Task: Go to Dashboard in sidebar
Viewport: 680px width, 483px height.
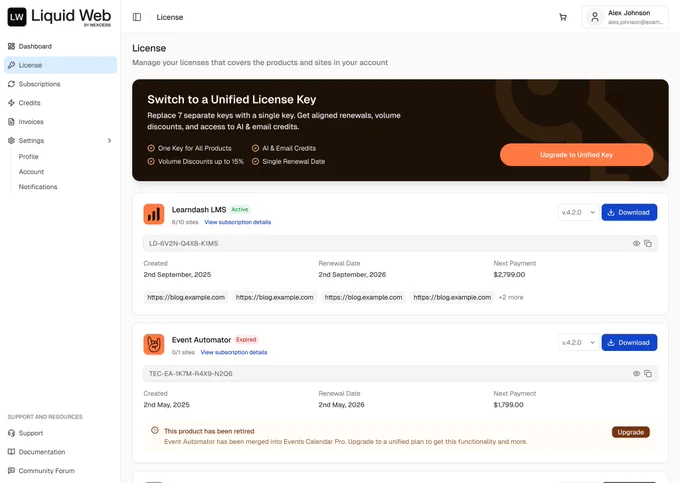Action: tap(60, 46)
